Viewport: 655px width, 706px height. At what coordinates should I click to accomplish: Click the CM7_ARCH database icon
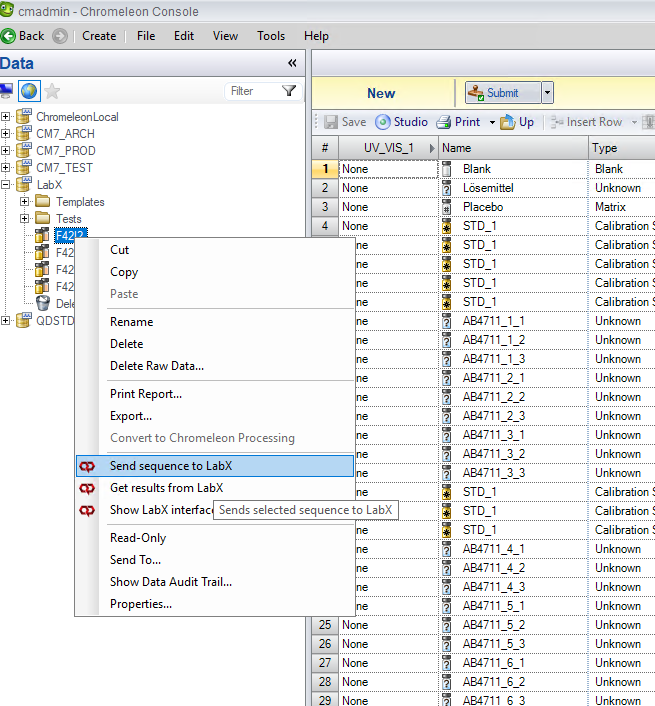click(x=24, y=133)
